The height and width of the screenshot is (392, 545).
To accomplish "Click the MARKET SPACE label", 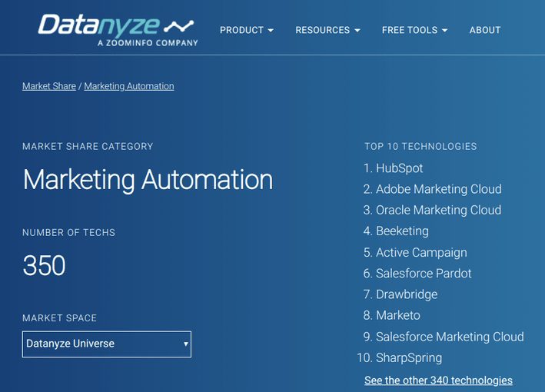I will tap(59, 318).
